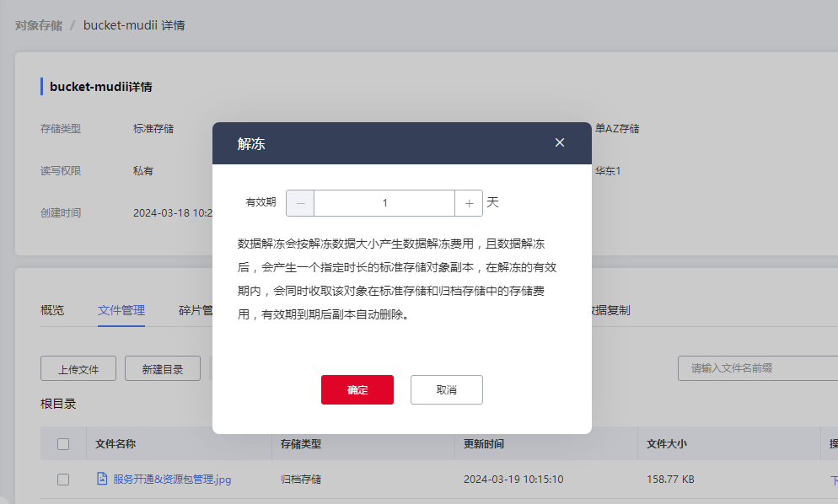
Task: Decrease validity days with the minus button
Action: (300, 203)
